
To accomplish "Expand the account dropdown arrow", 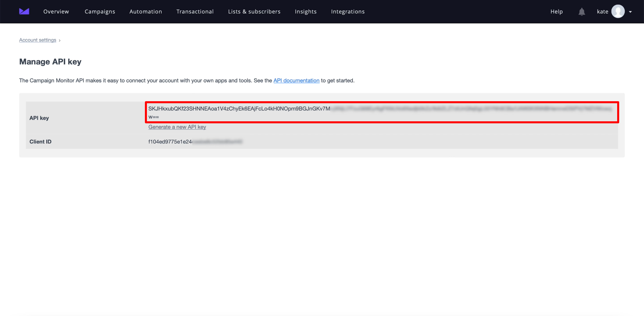I will tap(630, 12).
